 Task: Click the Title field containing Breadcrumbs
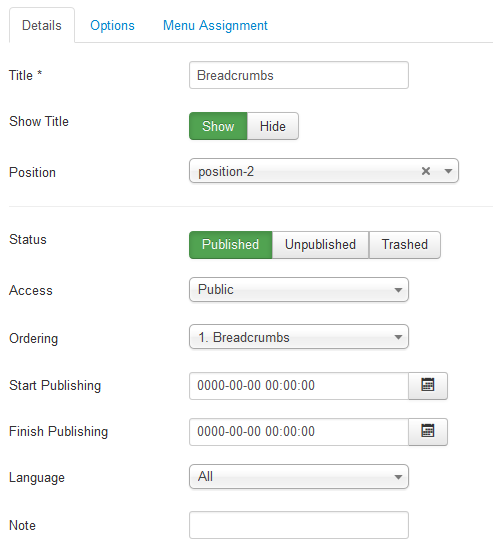point(299,75)
